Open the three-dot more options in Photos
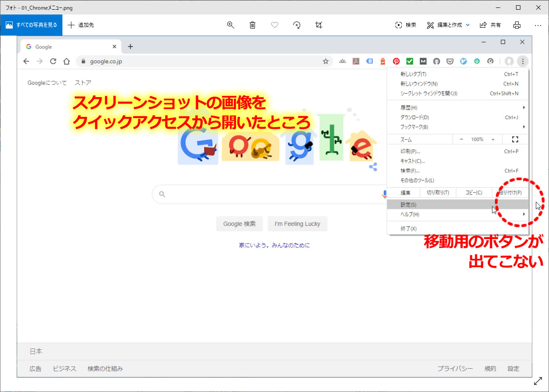This screenshot has width=549, height=392. click(538, 25)
